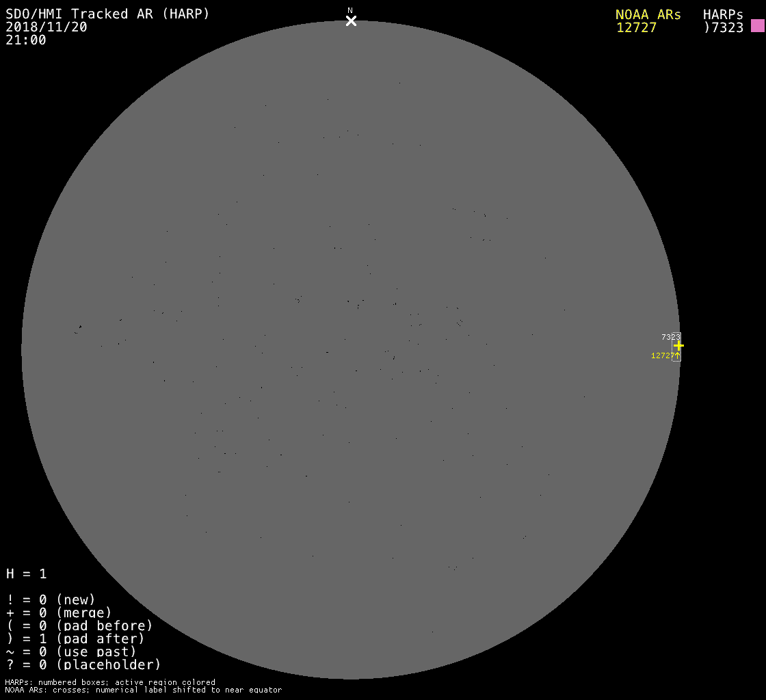Click the white HARPs header
The height and width of the screenshot is (700, 766).
coord(723,14)
